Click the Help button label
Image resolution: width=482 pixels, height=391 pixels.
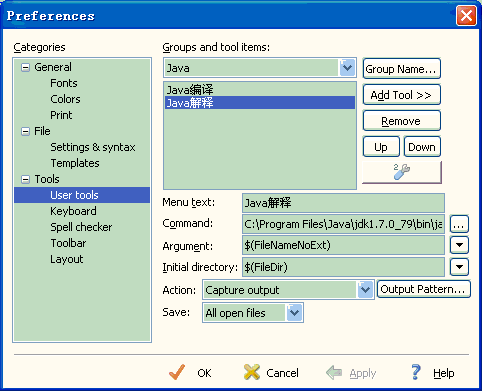click(x=444, y=373)
